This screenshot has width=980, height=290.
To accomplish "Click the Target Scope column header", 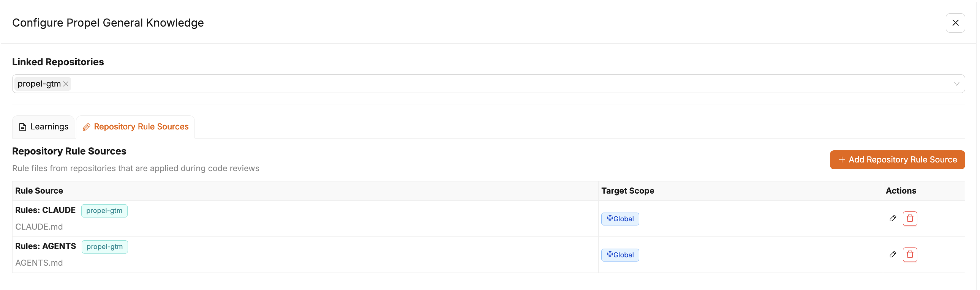I will coord(628,191).
